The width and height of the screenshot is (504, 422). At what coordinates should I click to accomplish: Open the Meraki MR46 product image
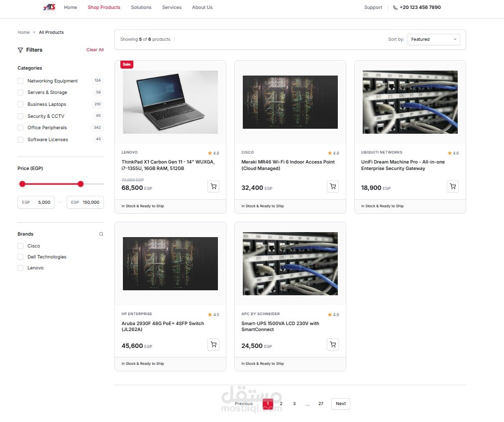click(x=290, y=102)
